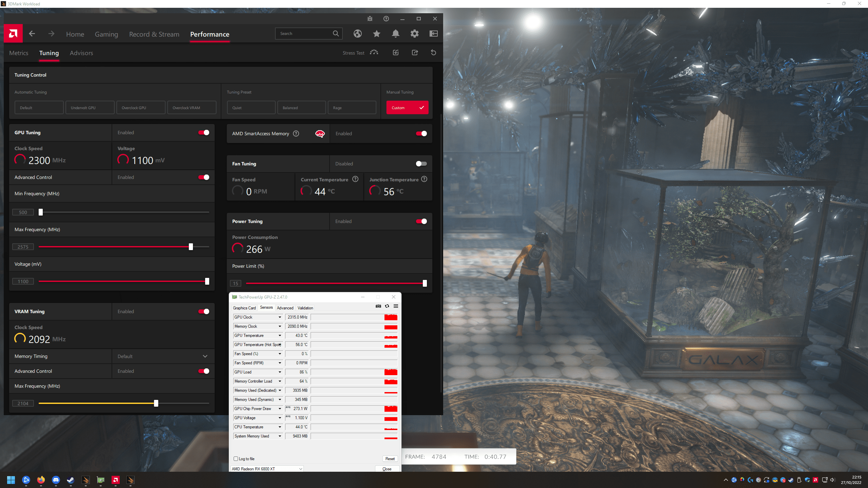The width and height of the screenshot is (868, 488).
Task: Click Reset button in GPU-Z
Action: point(390,459)
